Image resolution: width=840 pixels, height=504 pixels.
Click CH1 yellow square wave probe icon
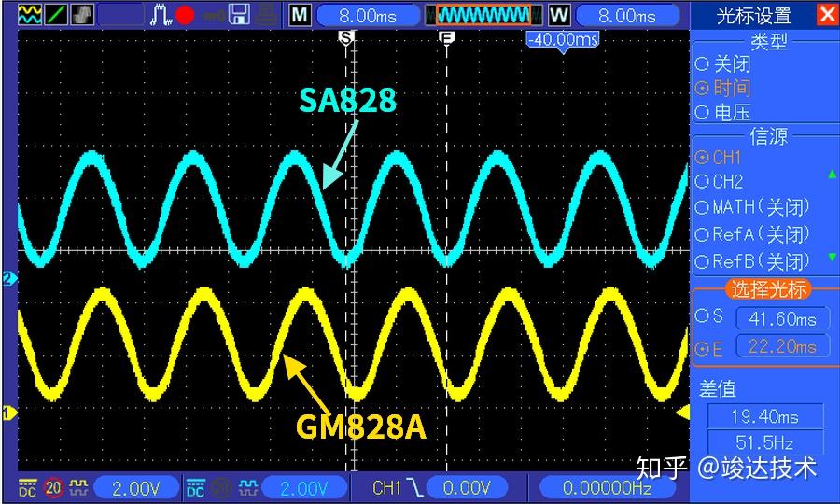click(x=78, y=487)
